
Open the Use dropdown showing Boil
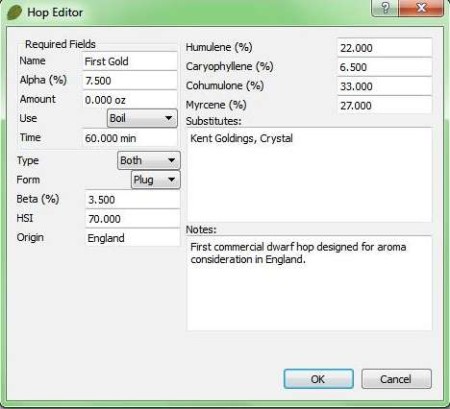(x=142, y=118)
